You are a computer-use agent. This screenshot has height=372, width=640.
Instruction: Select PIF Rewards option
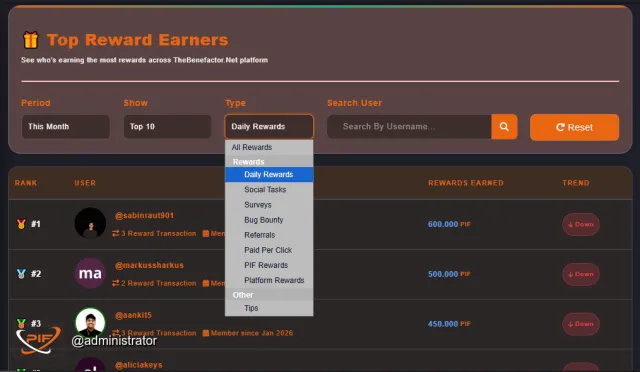click(x=269, y=265)
